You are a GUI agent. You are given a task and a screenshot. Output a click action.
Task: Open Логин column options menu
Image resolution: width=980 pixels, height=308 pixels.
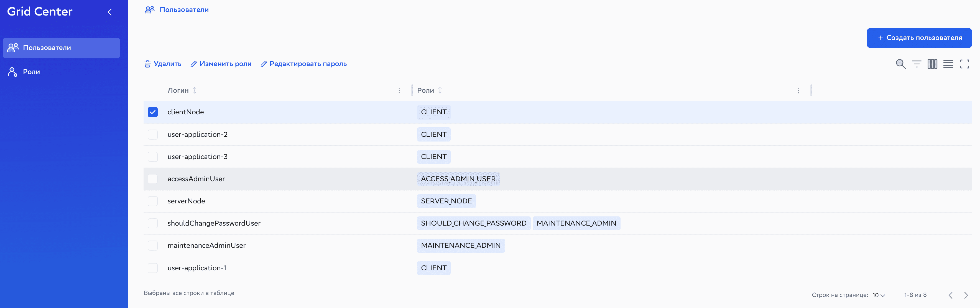(399, 91)
